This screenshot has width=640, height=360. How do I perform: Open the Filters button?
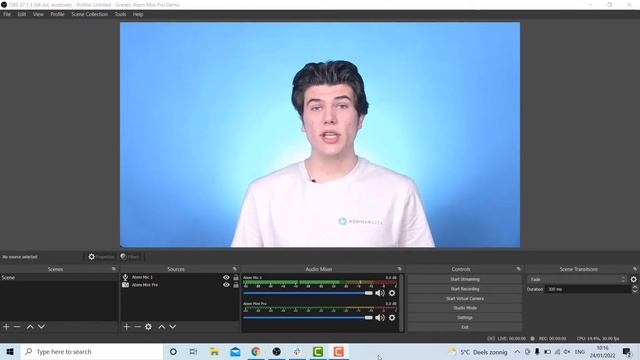[130, 257]
